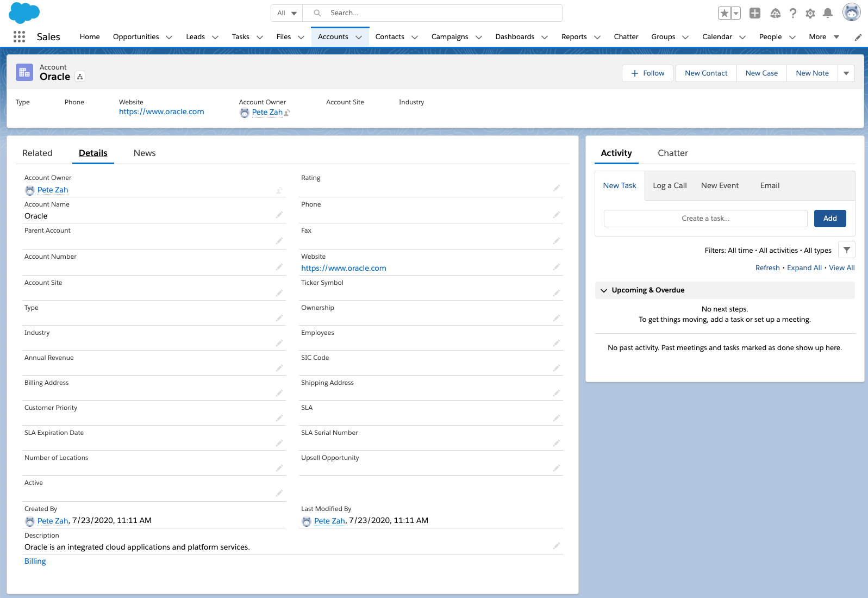The width and height of the screenshot is (868, 598).
Task: Edit the Phone field pencil in Details
Action: click(x=556, y=215)
